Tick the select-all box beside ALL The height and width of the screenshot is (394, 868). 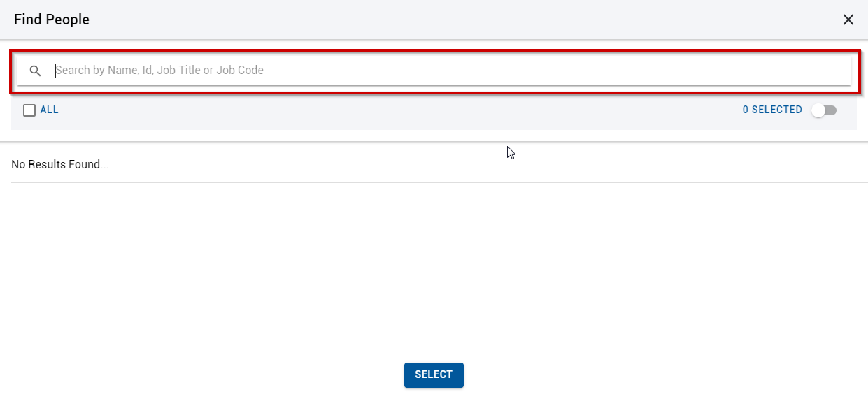pos(29,110)
